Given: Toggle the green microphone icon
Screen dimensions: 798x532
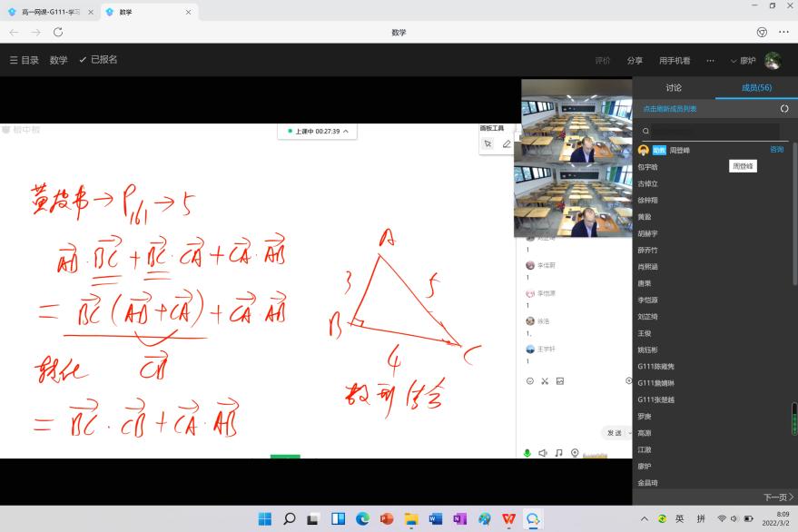Looking at the screenshot, I should [x=527, y=452].
